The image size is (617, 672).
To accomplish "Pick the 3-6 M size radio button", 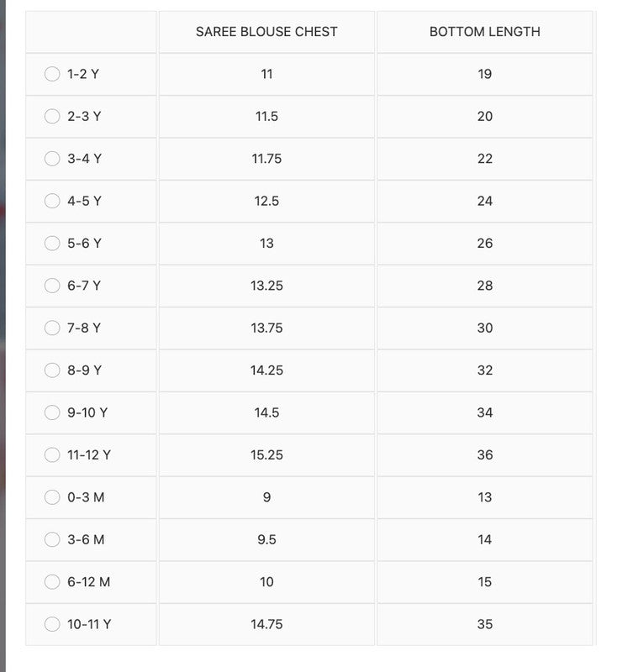I will (52, 539).
